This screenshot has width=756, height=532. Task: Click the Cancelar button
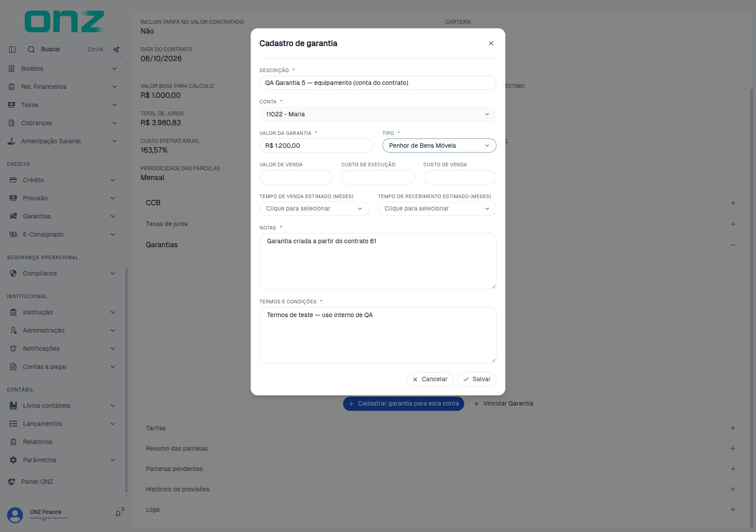click(430, 379)
